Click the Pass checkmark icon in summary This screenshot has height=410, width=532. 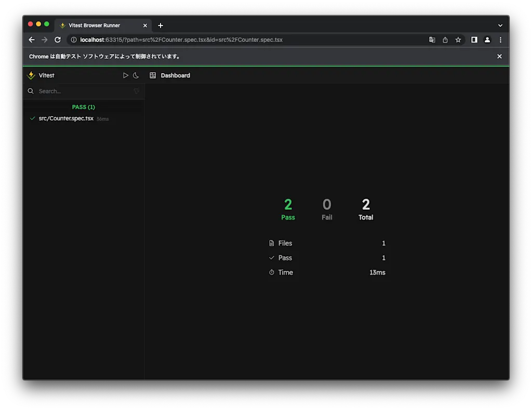coord(271,258)
